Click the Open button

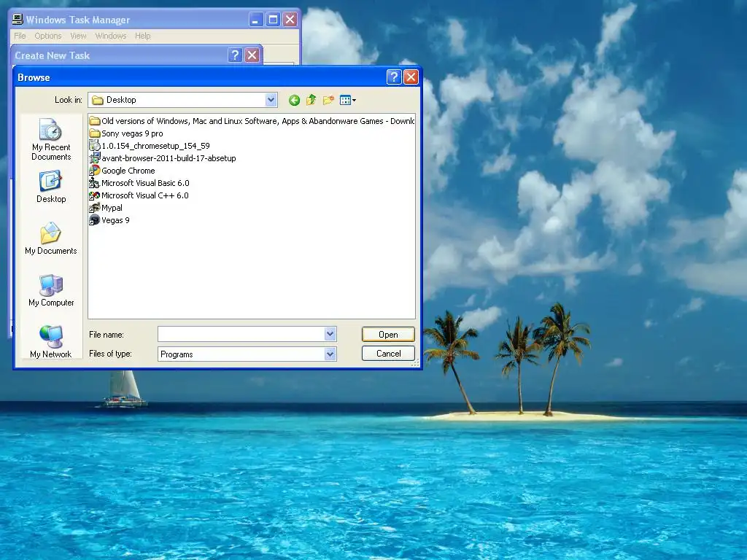click(388, 335)
